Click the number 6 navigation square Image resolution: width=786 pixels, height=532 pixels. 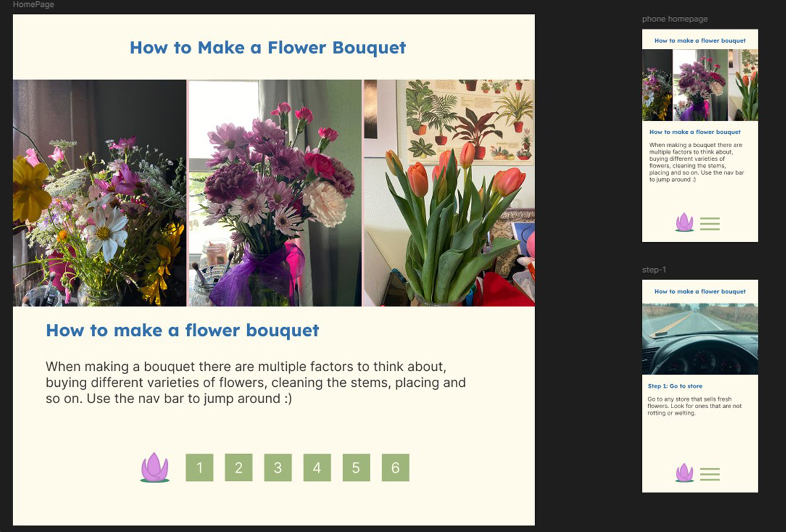click(395, 467)
